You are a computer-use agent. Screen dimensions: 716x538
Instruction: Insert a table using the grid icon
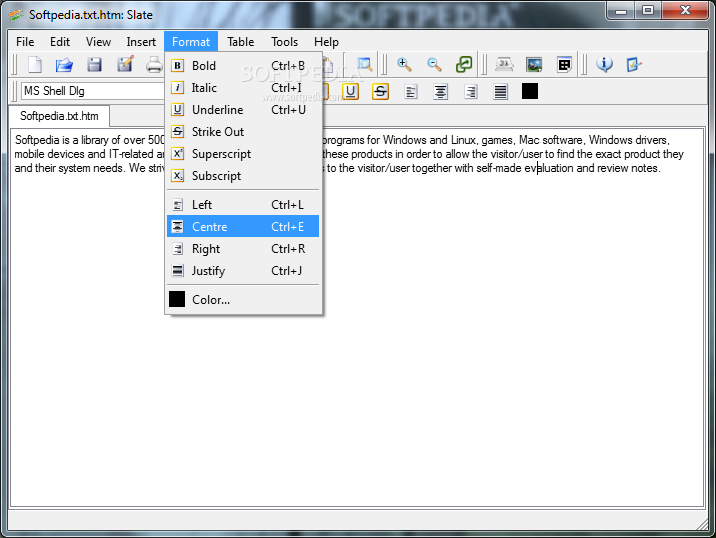[564, 64]
